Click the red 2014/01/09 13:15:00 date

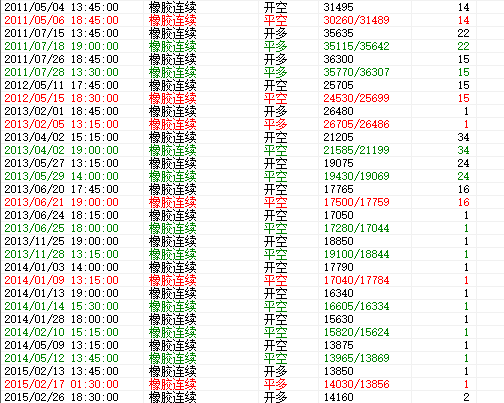click(x=61, y=280)
